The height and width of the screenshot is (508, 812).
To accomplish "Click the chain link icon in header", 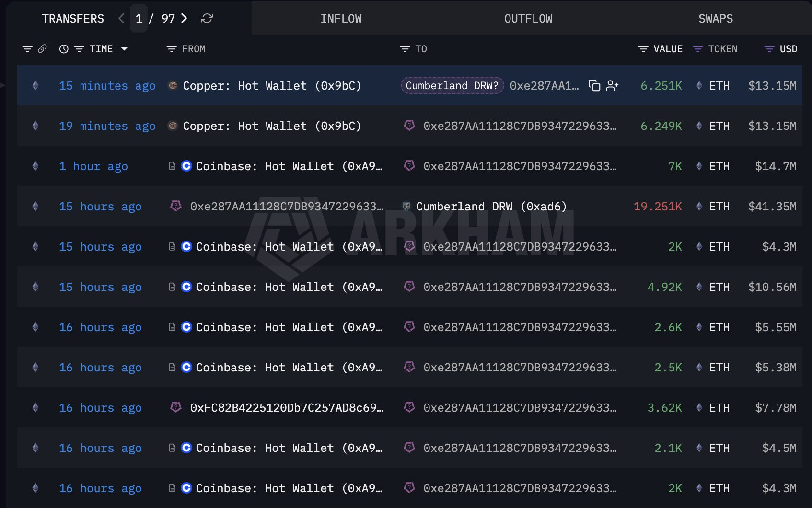I will pyautogui.click(x=42, y=49).
